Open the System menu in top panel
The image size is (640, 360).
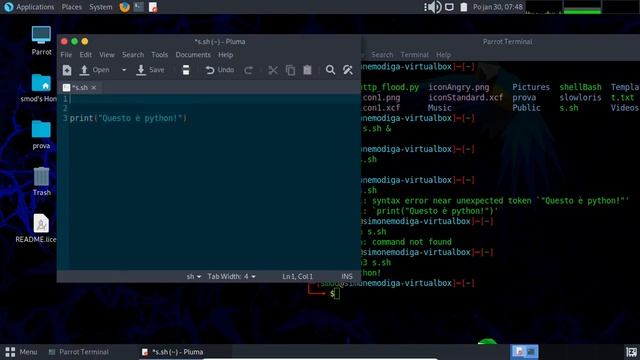[100, 7]
